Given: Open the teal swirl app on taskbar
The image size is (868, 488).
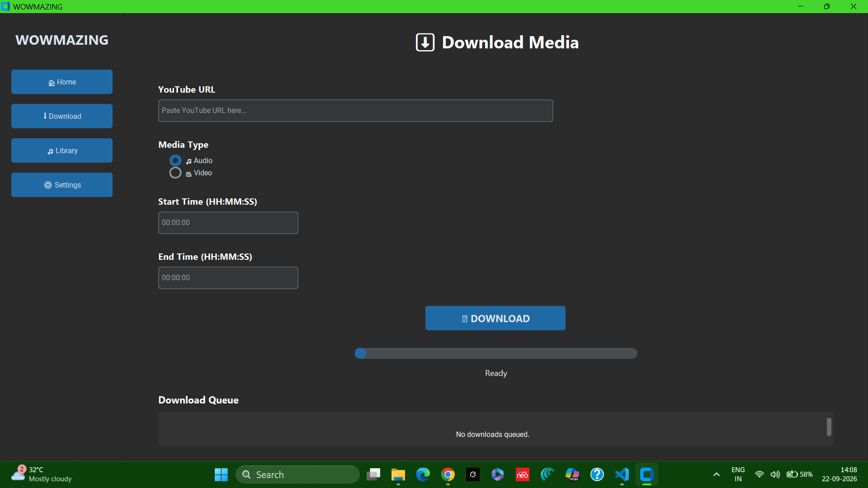Looking at the screenshot, I should tap(547, 474).
